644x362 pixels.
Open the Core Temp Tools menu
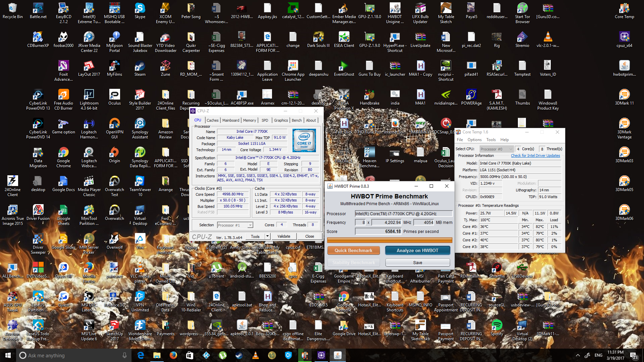pos(491,140)
